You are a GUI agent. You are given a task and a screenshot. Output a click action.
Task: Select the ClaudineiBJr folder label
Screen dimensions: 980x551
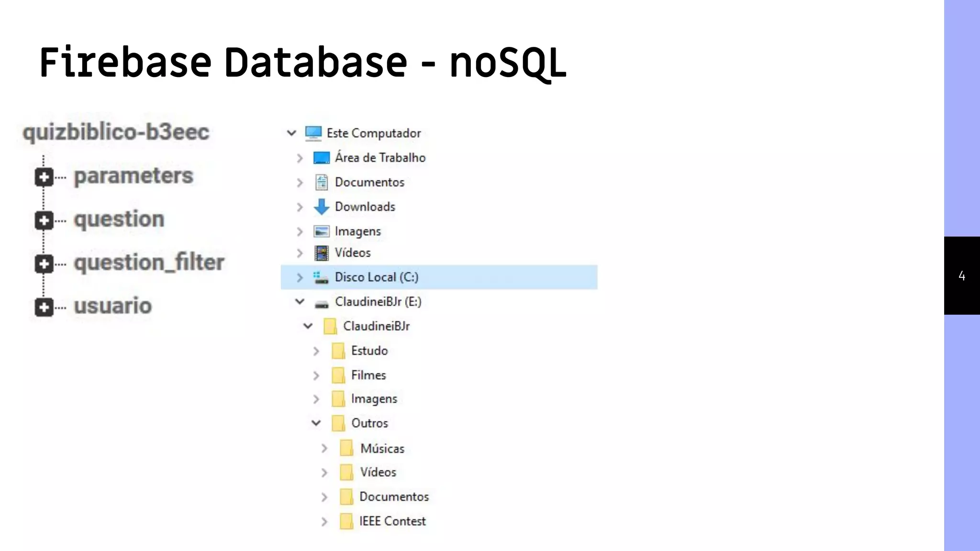[377, 326]
